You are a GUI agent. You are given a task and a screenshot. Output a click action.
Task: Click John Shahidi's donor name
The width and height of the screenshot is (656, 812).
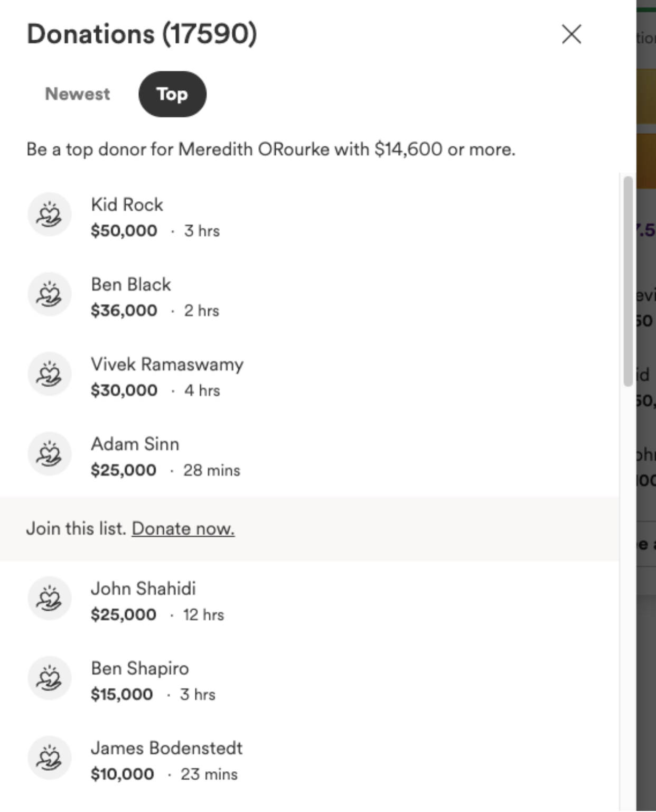click(x=143, y=588)
